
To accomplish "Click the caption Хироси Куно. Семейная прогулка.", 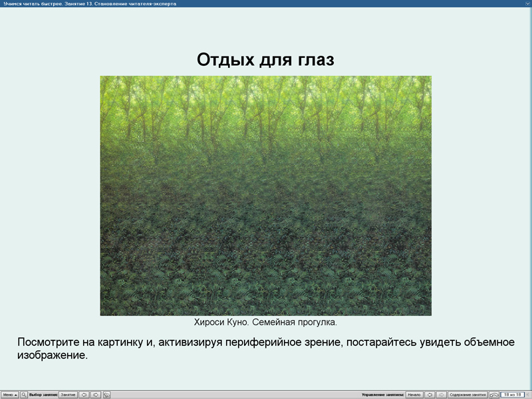I will [265, 323].
